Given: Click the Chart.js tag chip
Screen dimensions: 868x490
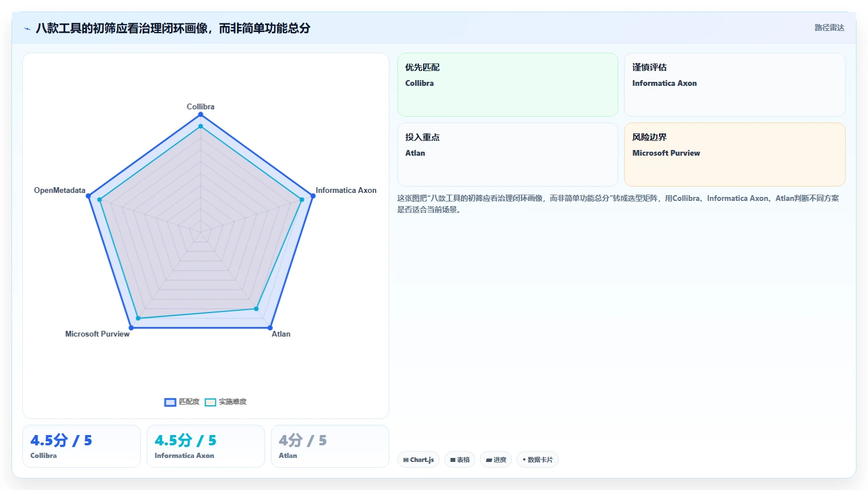Looking at the screenshot, I should [419, 460].
